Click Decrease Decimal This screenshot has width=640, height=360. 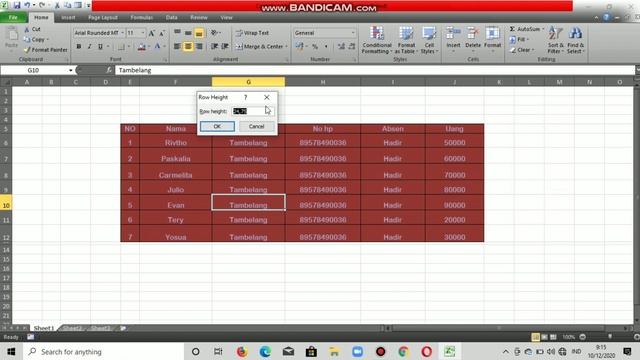tap(352, 47)
